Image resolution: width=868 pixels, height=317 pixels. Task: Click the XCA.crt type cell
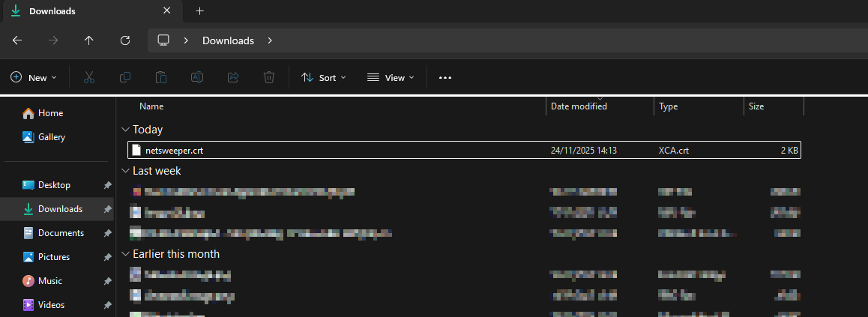[674, 151]
